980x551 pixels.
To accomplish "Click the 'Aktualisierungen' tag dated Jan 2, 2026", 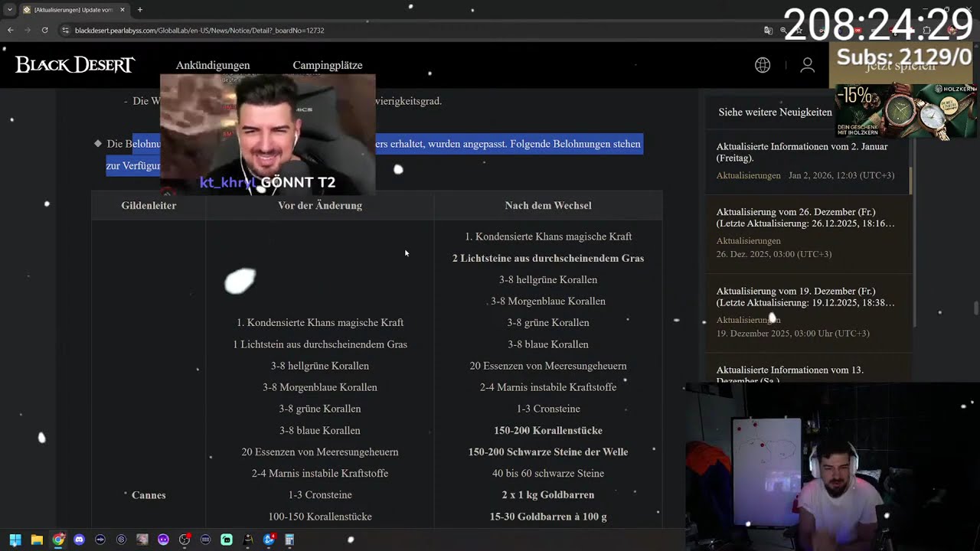I will click(748, 175).
